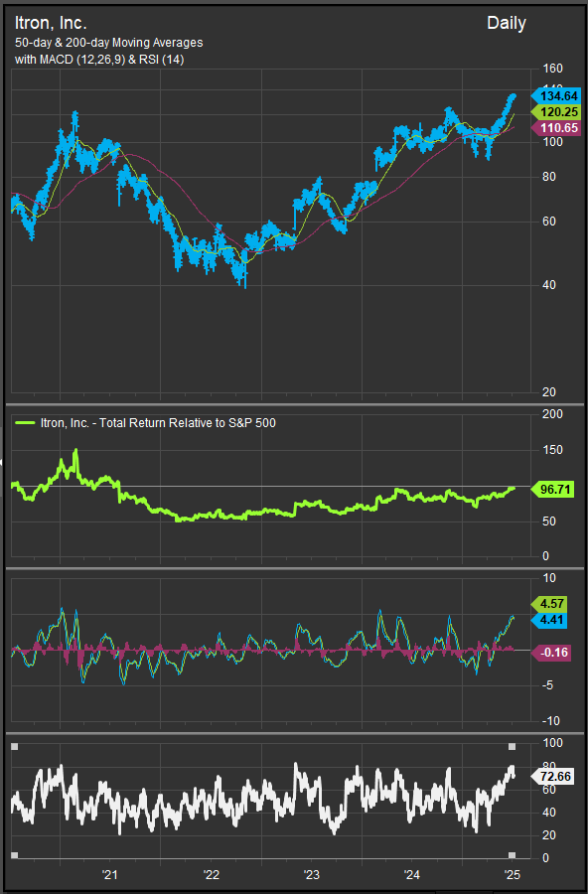The image size is (588, 894).
Task: Click the -10 MACD axis label
Action: [550, 721]
